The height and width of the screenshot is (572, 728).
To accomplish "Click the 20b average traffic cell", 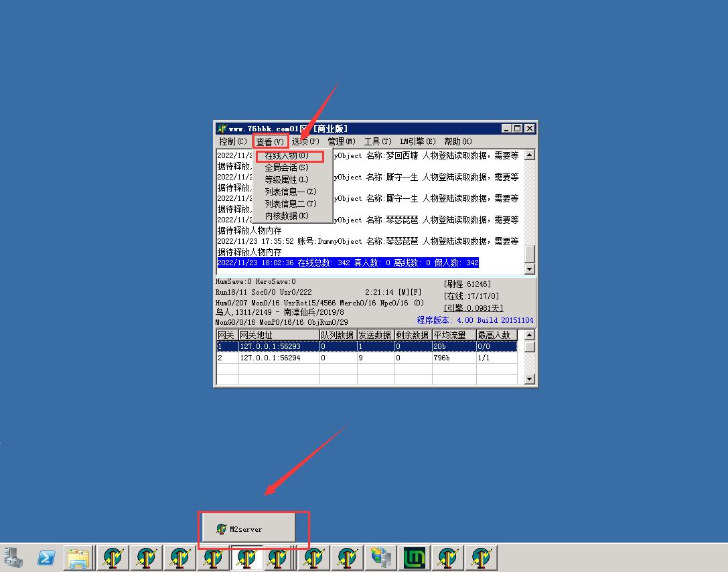I will click(x=454, y=346).
